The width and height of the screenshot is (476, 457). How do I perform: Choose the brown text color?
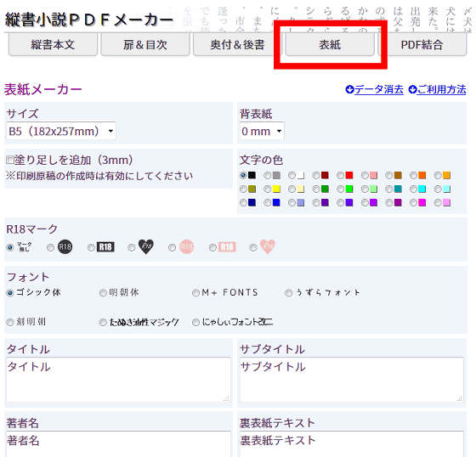click(x=389, y=175)
